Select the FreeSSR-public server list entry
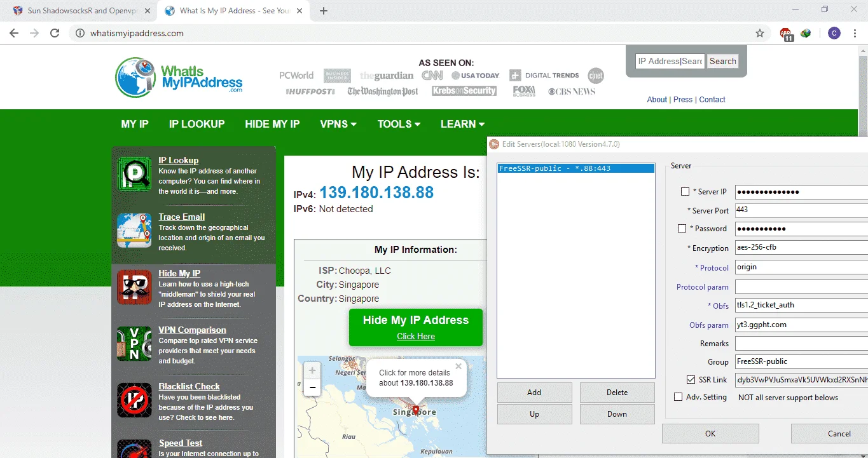This screenshot has height=458, width=868. pos(575,168)
